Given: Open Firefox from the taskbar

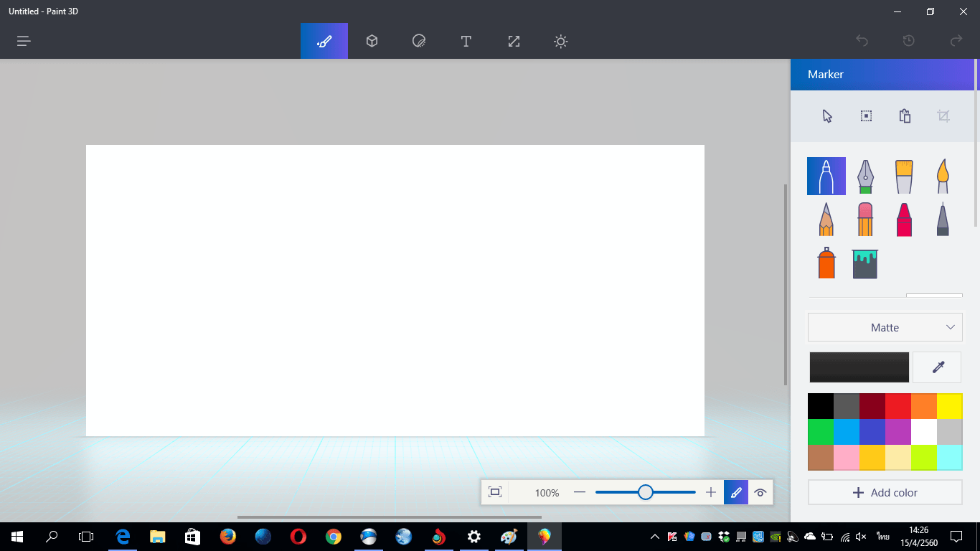Looking at the screenshot, I should 228,537.
